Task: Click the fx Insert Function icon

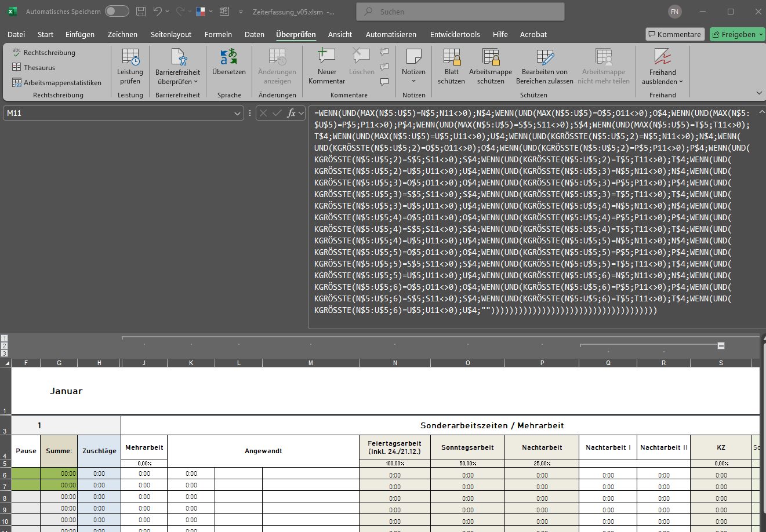Action: pyautogui.click(x=291, y=113)
